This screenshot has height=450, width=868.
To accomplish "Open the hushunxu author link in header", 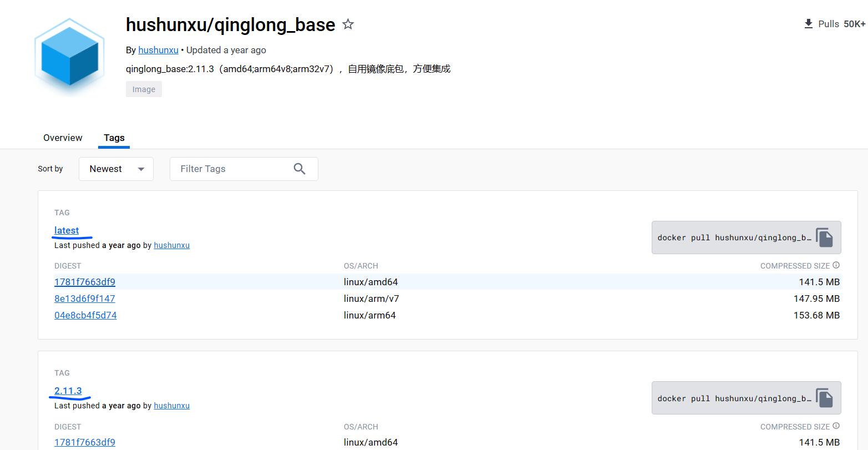I will click(158, 50).
